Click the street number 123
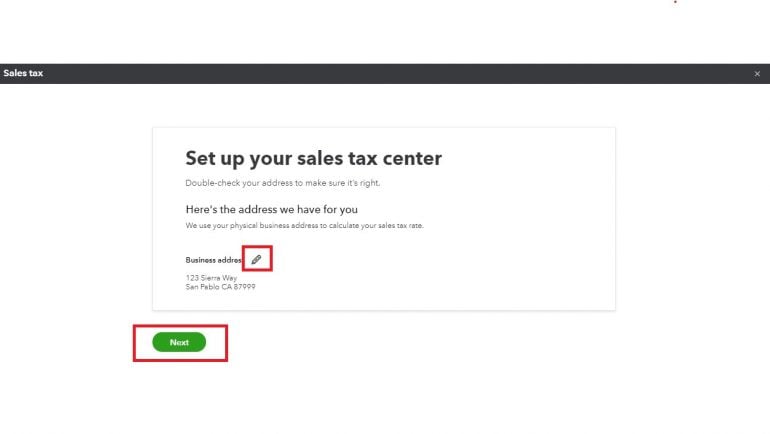770x434 pixels. (x=191, y=277)
